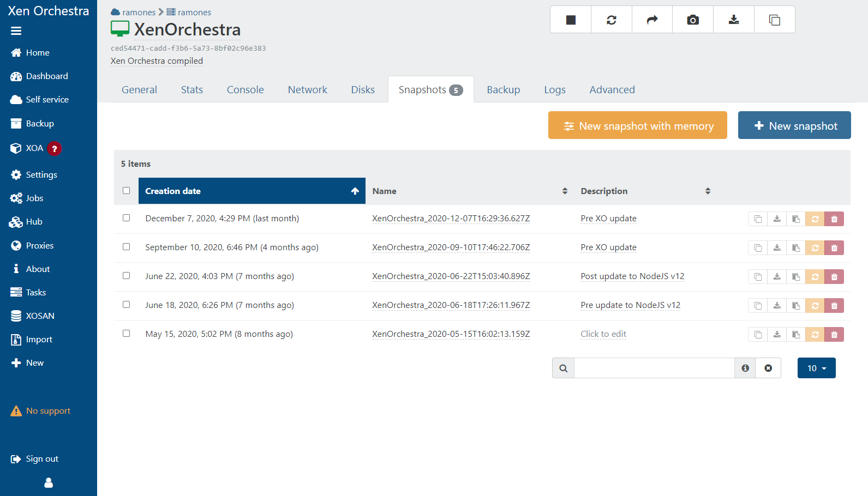The height and width of the screenshot is (496, 868).
Task: Check the December 7, 2020 snapshot row
Action: [x=126, y=218]
